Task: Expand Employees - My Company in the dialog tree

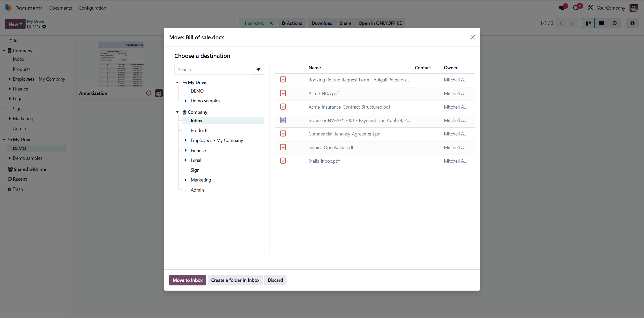Action: pos(185,140)
